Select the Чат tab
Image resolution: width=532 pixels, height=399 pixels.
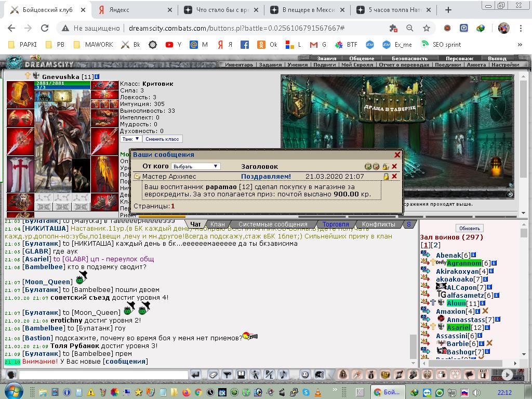click(x=195, y=224)
